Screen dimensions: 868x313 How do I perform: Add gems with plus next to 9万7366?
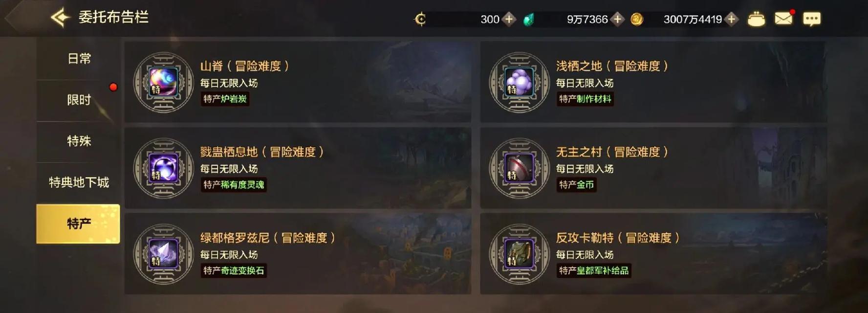617,19
